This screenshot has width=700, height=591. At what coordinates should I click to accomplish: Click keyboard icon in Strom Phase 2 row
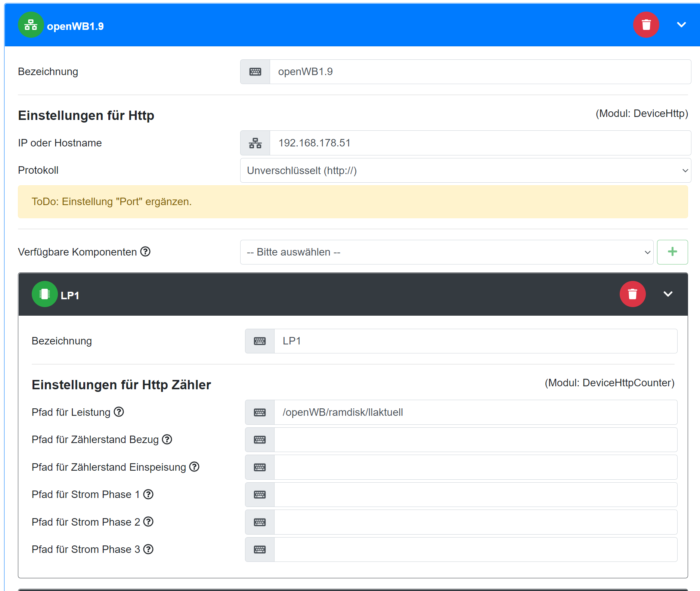260,522
